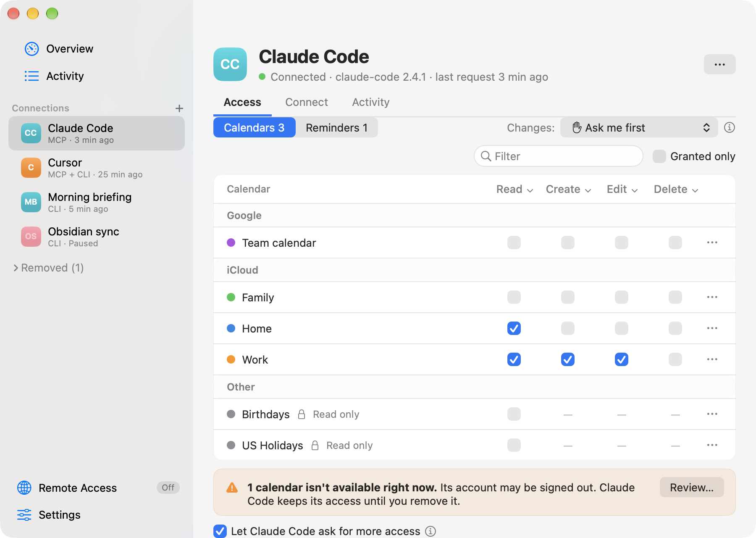756x538 pixels.
Task: Open more options for Family row
Action: click(x=712, y=297)
